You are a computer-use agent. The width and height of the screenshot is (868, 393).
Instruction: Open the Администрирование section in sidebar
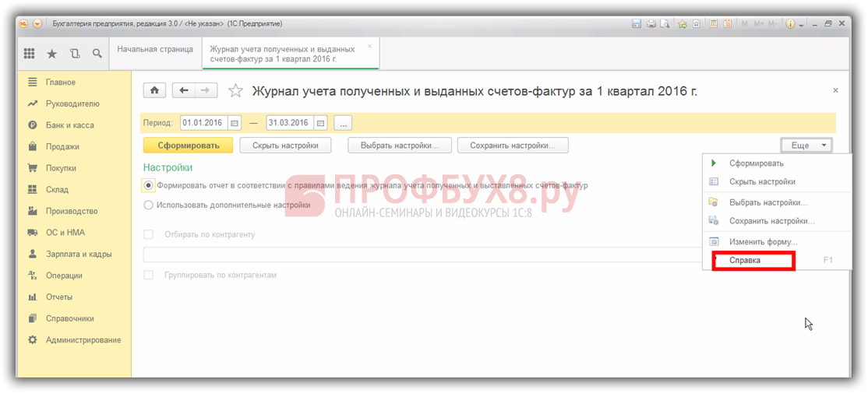coord(73,340)
